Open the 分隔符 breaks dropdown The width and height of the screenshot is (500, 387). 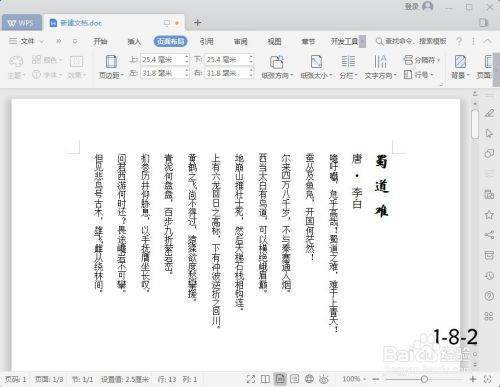[x=422, y=60]
